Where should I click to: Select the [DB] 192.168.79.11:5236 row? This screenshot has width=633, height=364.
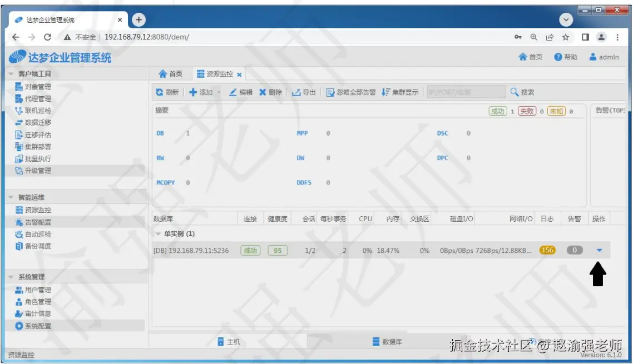coord(381,250)
